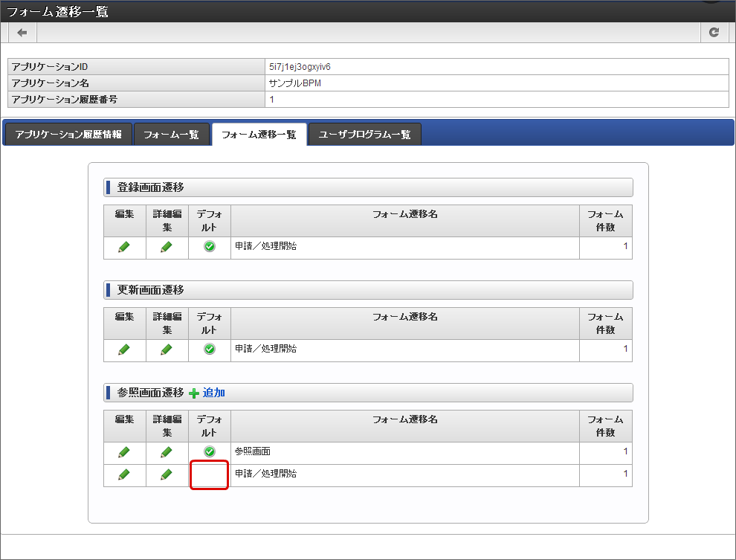Click the 追加 link
Viewport: 736px width, 560px height.
(x=213, y=393)
